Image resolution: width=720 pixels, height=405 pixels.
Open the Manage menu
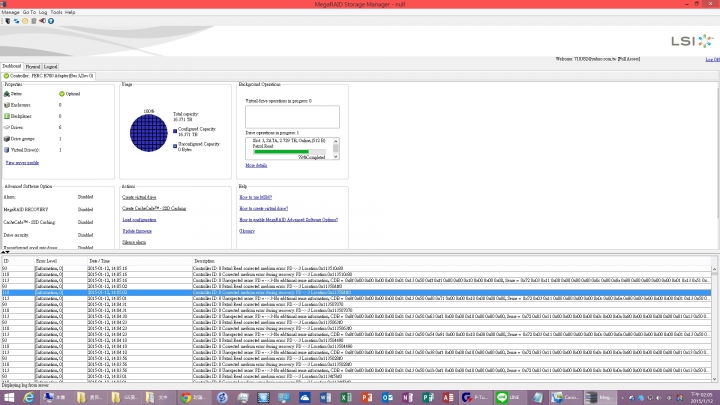pyautogui.click(x=10, y=12)
